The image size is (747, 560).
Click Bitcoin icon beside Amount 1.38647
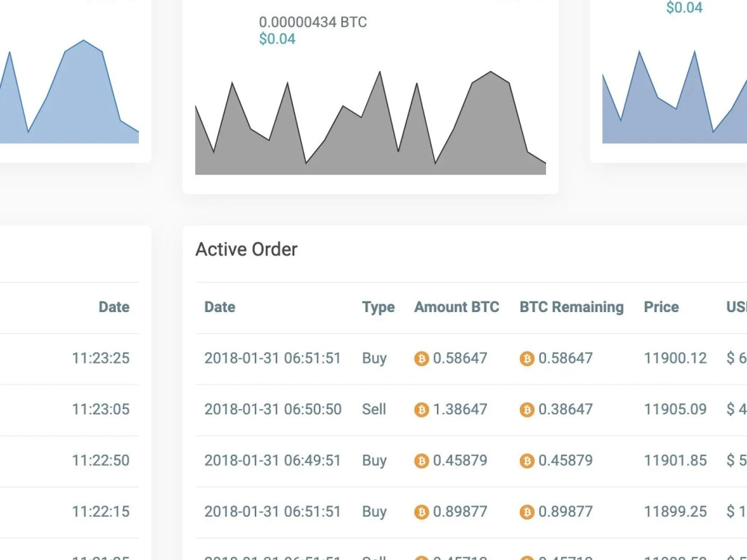pyautogui.click(x=421, y=409)
